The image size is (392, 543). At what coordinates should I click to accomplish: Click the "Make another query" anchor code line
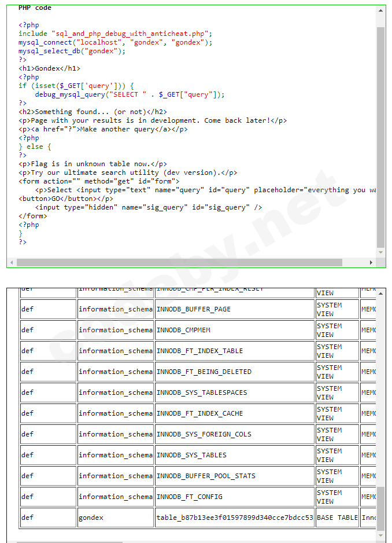pyautogui.click(x=103, y=129)
